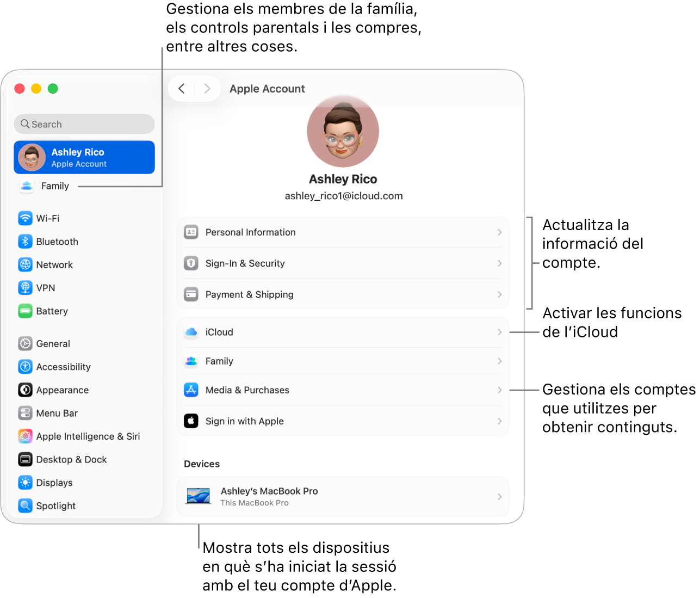Image resolution: width=700 pixels, height=598 pixels.
Task: Open the iCloud cloud icon
Action: click(191, 332)
